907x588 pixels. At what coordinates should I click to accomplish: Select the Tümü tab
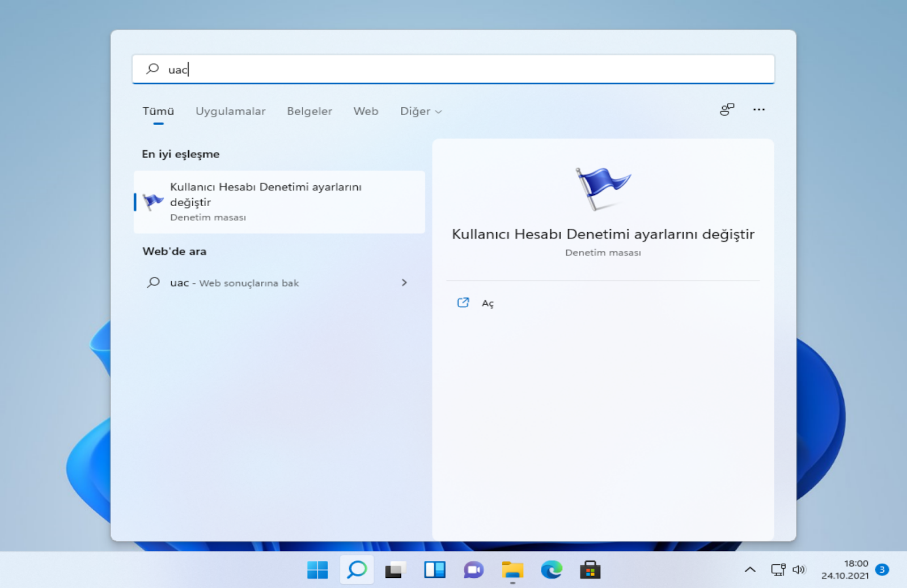[x=158, y=111]
